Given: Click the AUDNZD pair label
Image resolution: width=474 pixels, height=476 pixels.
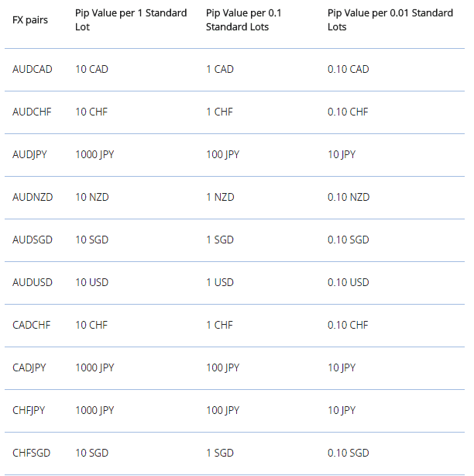Looking at the screenshot, I should (33, 197).
